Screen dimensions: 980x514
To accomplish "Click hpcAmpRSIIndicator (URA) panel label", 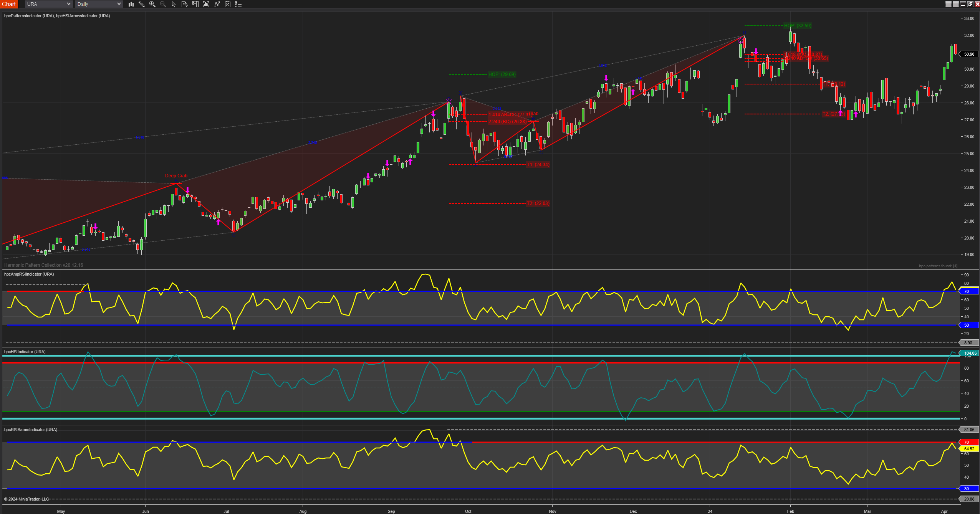I will (x=29, y=274).
